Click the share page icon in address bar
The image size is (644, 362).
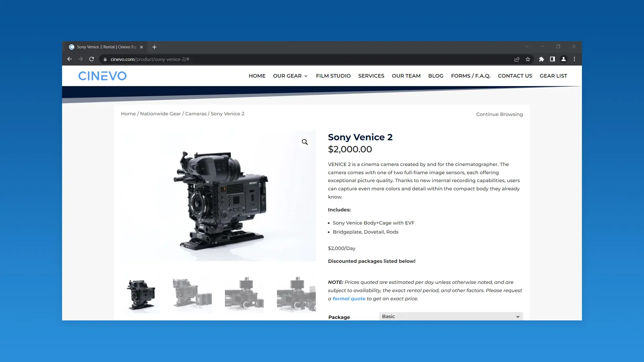(x=517, y=59)
